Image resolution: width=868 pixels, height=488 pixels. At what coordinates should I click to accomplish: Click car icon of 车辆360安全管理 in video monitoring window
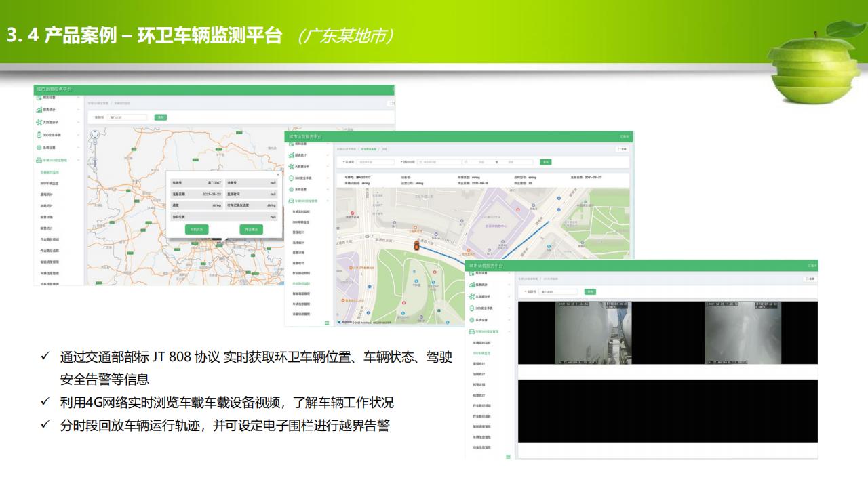pos(472,332)
